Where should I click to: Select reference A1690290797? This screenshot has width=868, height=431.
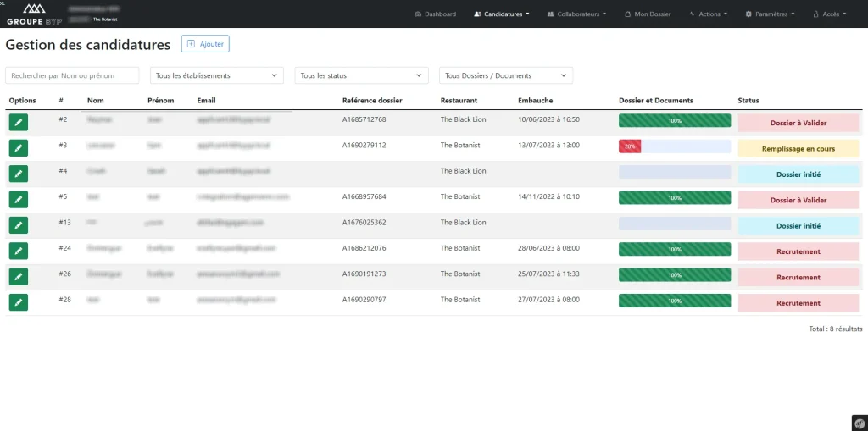pyautogui.click(x=364, y=300)
